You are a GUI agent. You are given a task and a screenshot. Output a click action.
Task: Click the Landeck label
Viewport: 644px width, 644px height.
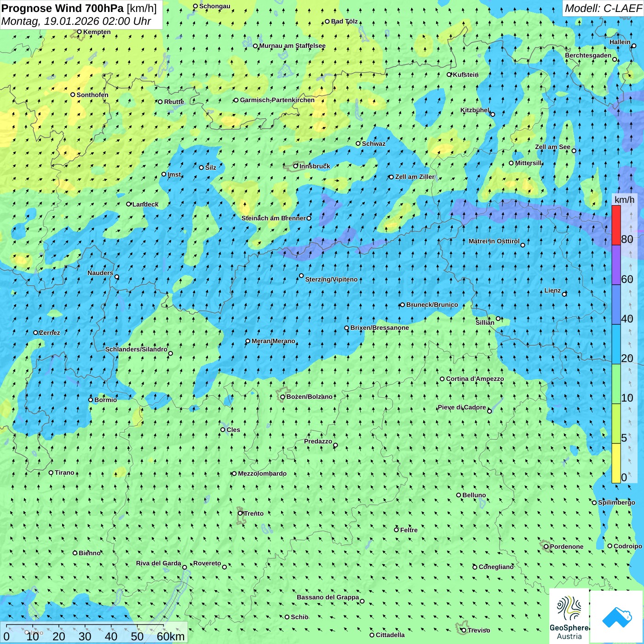[x=145, y=204]
